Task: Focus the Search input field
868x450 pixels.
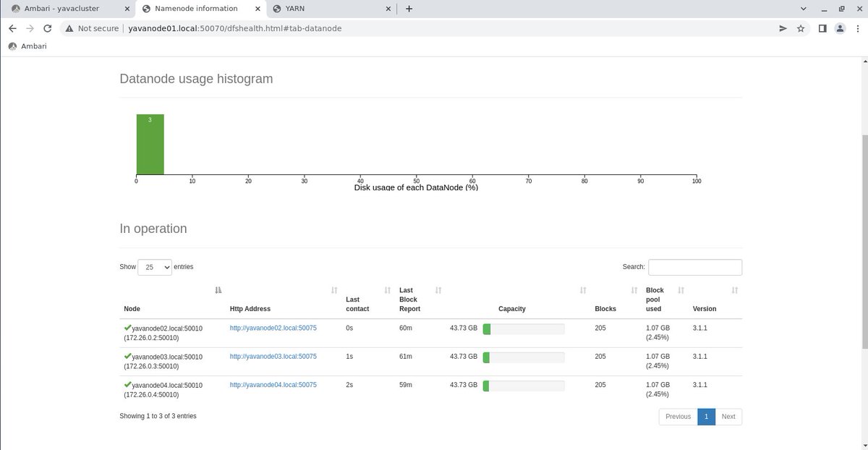Action: (695, 267)
